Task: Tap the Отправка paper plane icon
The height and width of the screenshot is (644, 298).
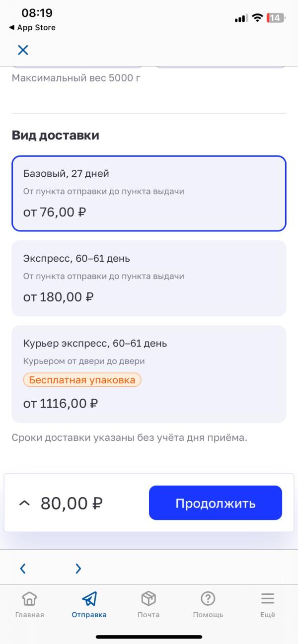Action: click(89, 598)
